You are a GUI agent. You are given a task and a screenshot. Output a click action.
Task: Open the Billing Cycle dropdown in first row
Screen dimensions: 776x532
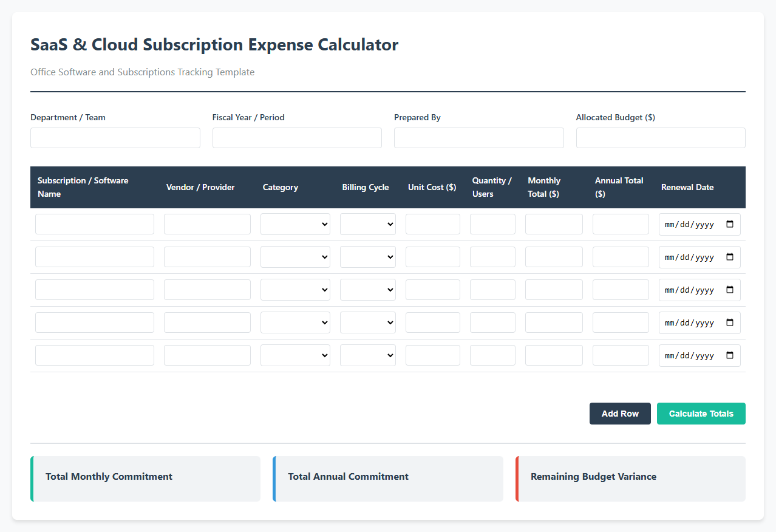coord(368,224)
